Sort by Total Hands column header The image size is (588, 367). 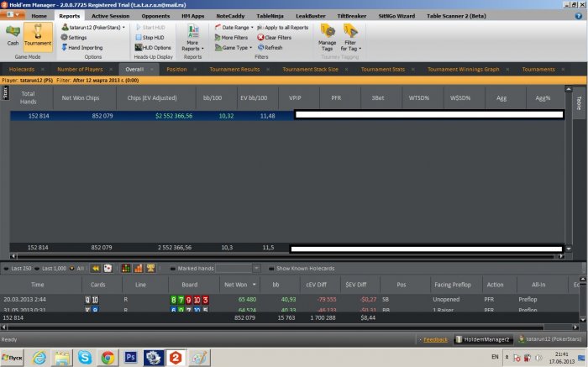(x=28, y=98)
